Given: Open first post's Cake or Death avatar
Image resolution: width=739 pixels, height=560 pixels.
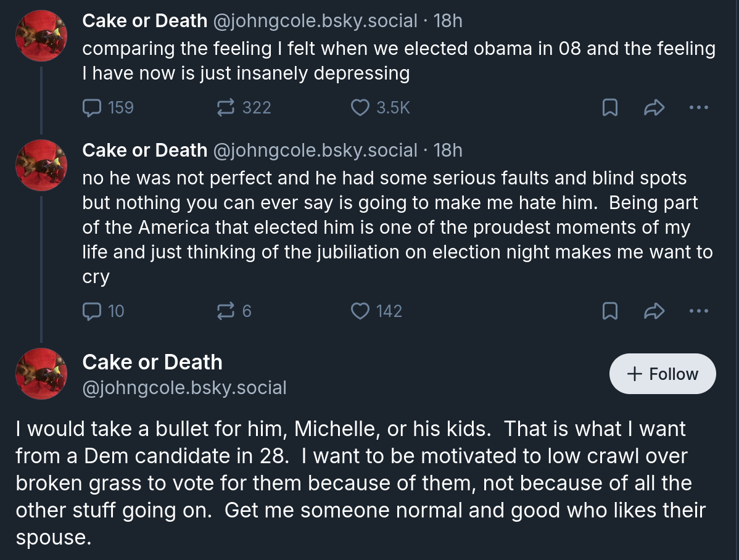Looking at the screenshot, I should [41, 36].
